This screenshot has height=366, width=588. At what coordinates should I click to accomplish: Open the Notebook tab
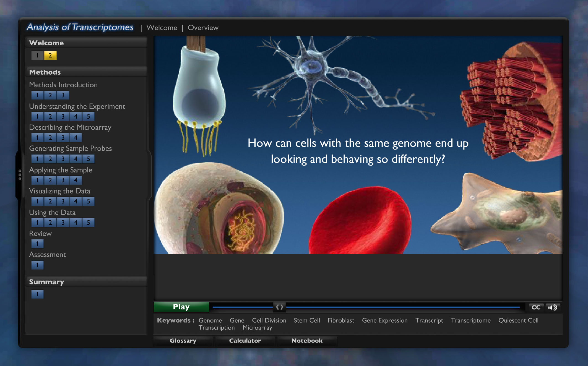point(307,341)
